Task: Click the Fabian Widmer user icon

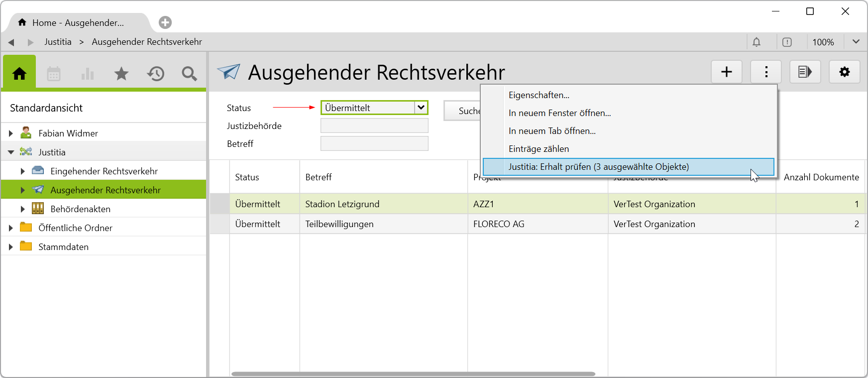Action: coord(26,132)
